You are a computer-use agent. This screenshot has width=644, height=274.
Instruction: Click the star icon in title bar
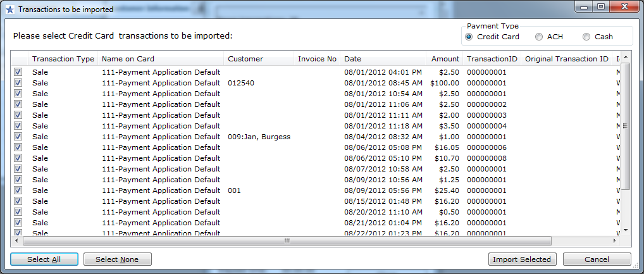(x=9, y=9)
